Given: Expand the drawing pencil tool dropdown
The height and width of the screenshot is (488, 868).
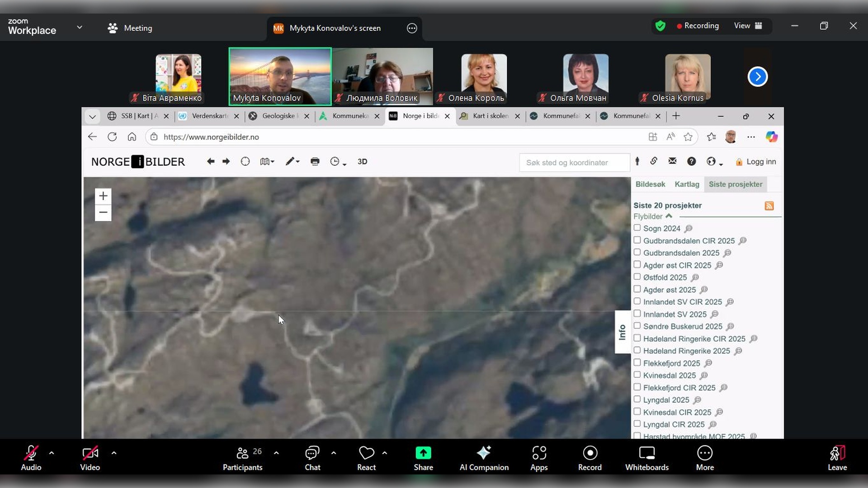Looking at the screenshot, I should pos(292,162).
